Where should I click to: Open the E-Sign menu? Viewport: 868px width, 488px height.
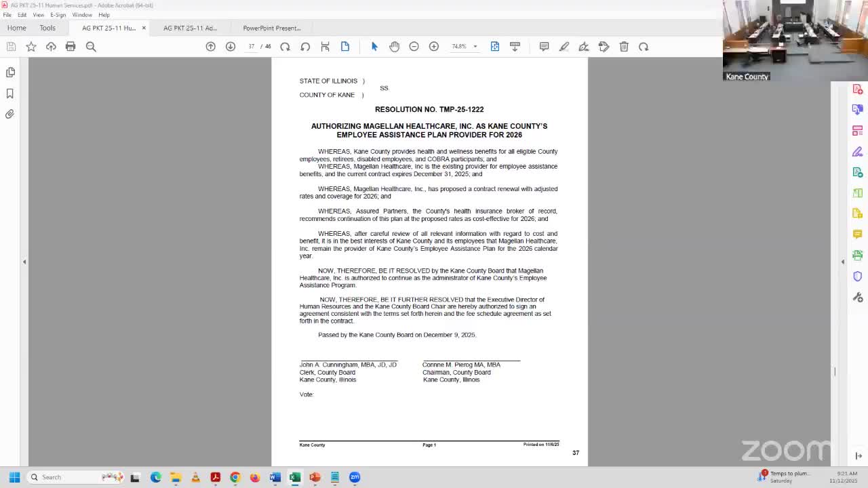click(56, 15)
